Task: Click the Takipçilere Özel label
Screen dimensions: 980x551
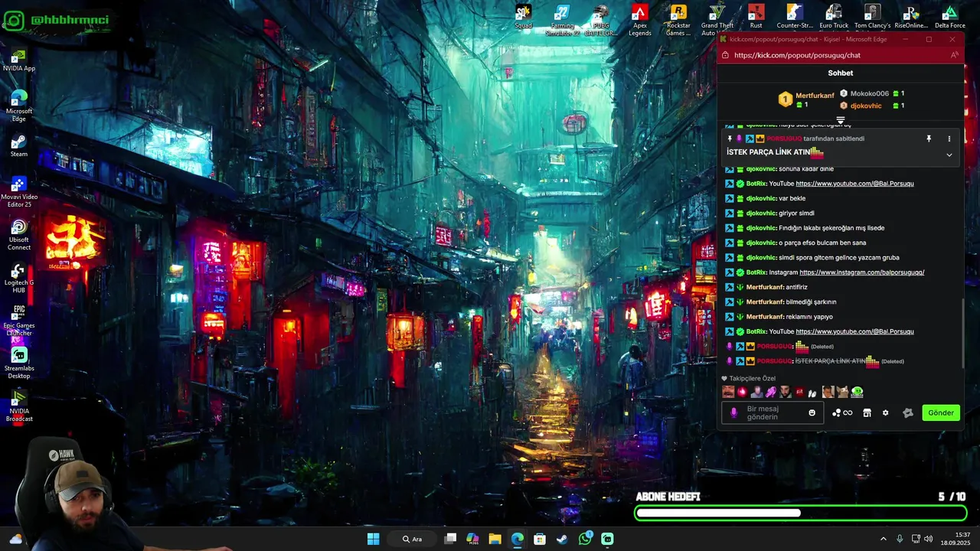Action: point(752,378)
